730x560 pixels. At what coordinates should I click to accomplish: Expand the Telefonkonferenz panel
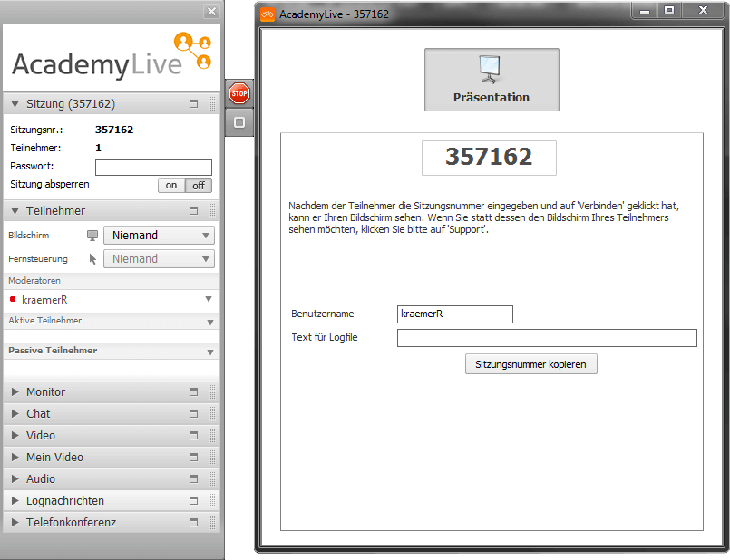15,522
